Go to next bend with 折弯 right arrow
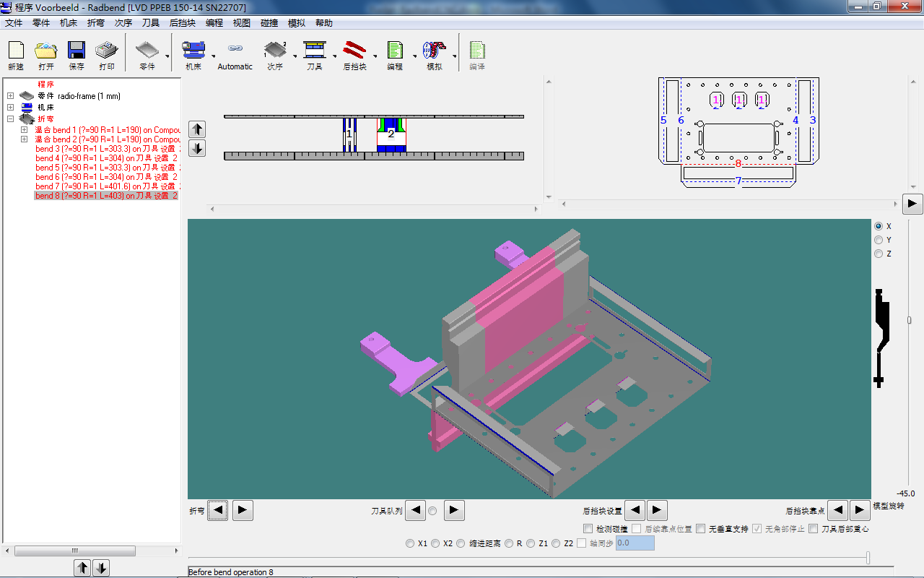 click(x=242, y=510)
